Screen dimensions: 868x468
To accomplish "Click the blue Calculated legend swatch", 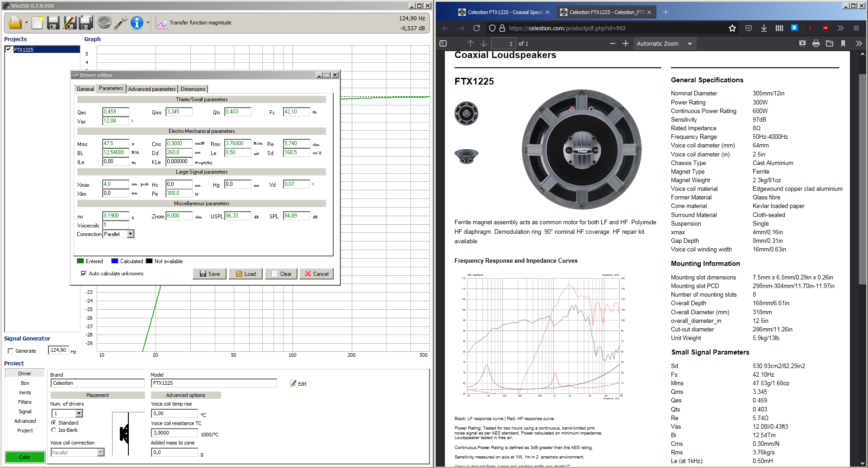I will click(x=115, y=261).
